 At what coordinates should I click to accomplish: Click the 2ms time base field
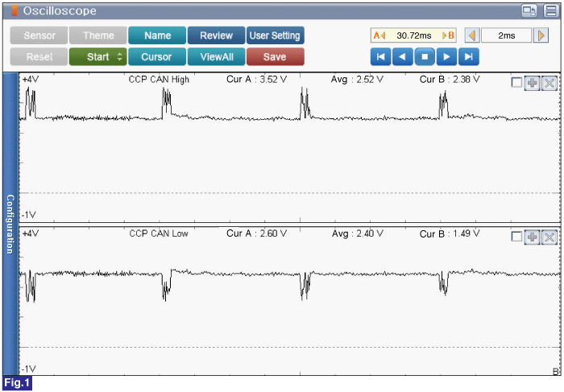pyautogui.click(x=507, y=35)
